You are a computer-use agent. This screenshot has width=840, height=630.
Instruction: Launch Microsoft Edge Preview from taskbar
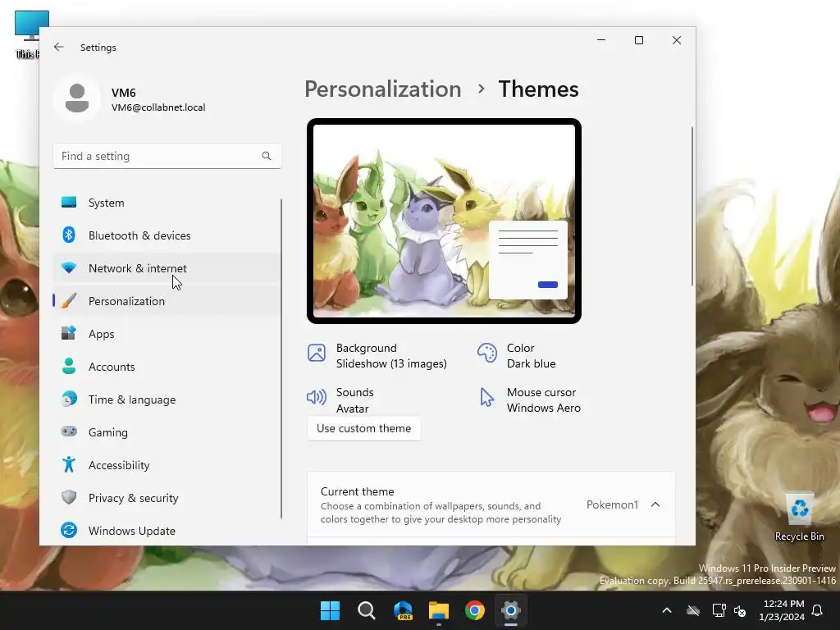[403, 610]
